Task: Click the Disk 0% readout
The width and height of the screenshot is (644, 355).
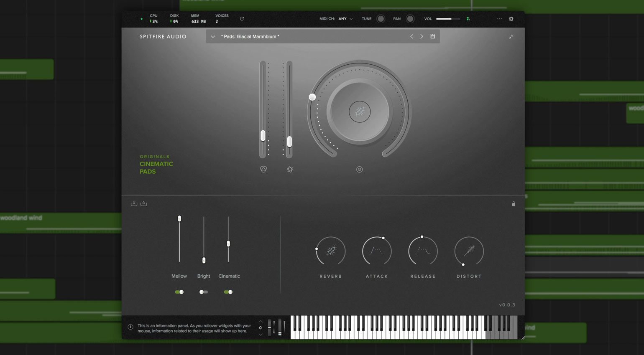Action: 174,19
